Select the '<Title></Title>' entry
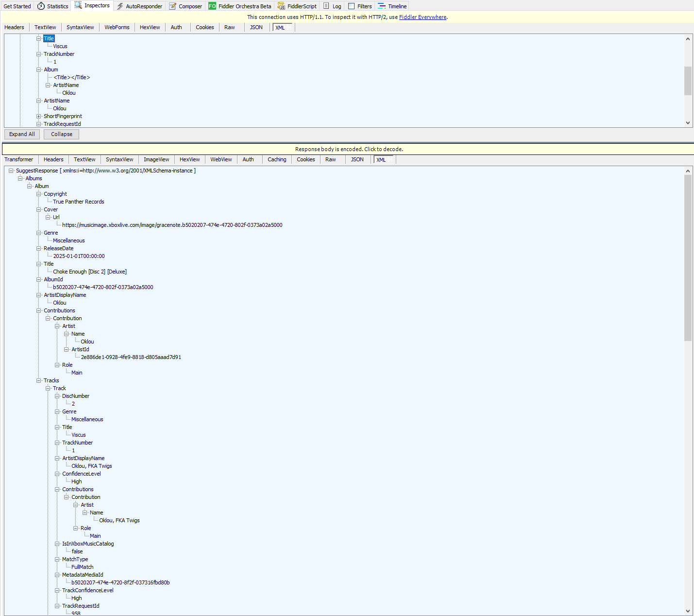The image size is (694, 616). click(x=72, y=77)
